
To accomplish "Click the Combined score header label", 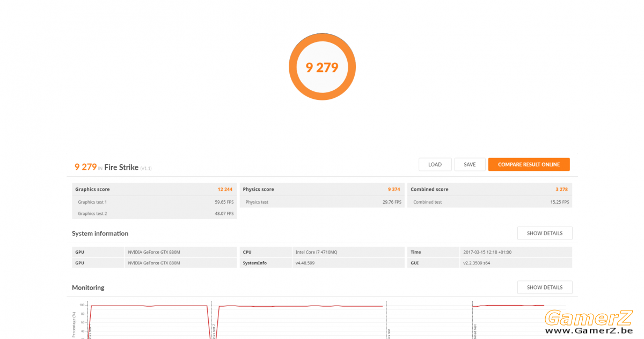I will click(x=429, y=189).
